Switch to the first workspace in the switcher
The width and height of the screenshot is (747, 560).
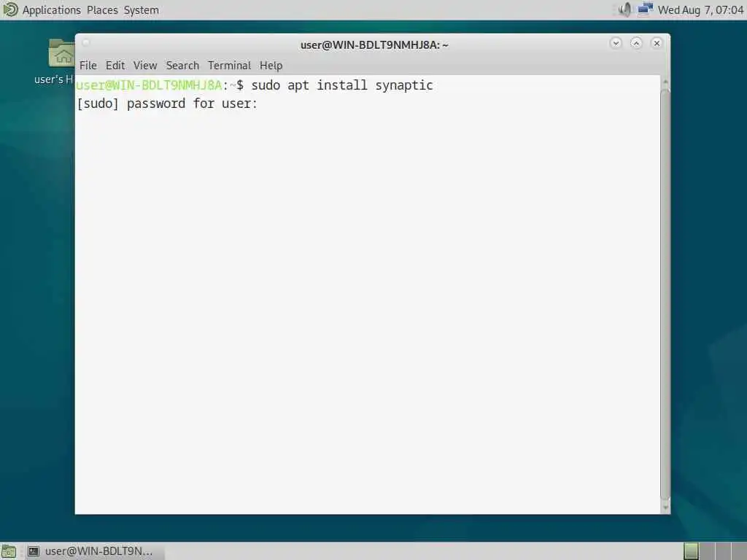[x=692, y=551]
